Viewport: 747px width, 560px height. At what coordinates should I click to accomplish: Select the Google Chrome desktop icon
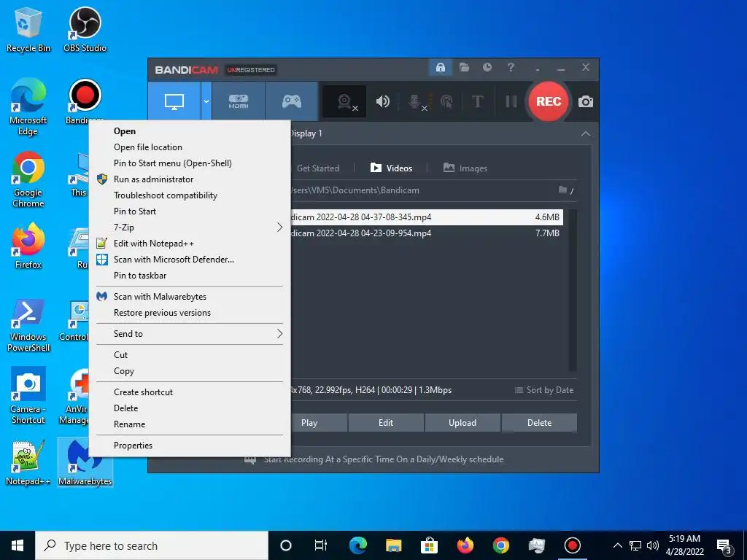pyautogui.click(x=28, y=179)
